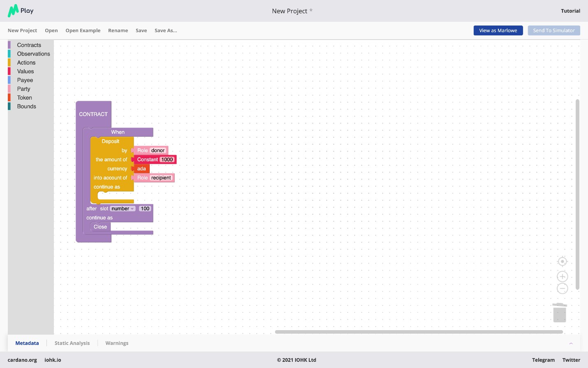Open the Party block category

tap(24, 89)
